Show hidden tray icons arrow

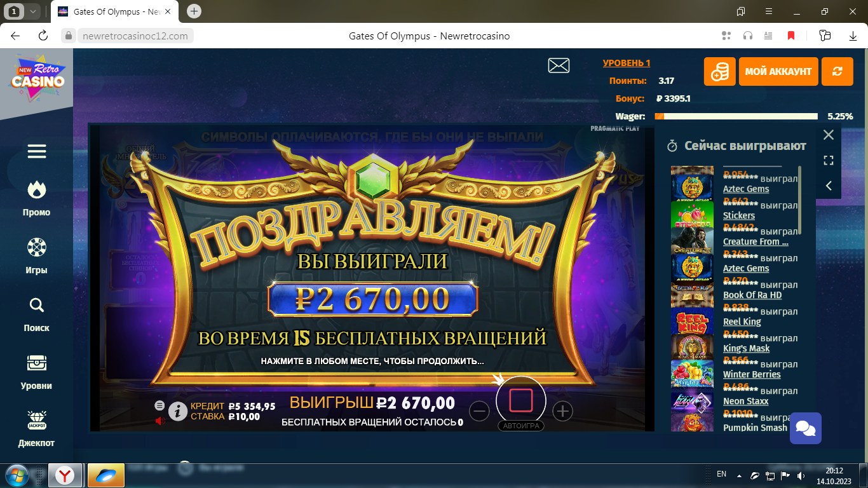pyautogui.click(x=739, y=475)
